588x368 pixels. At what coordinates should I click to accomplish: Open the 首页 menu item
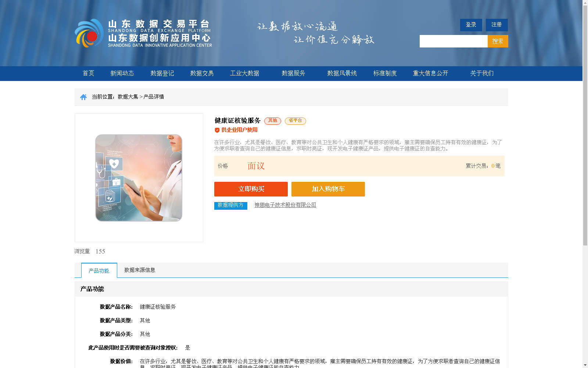pos(88,73)
